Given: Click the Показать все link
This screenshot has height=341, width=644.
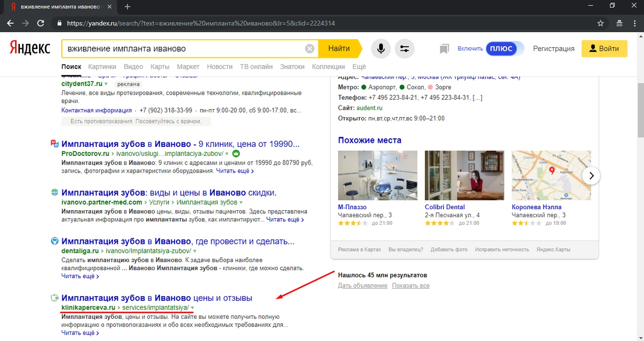Looking at the screenshot, I should click(x=411, y=286).
